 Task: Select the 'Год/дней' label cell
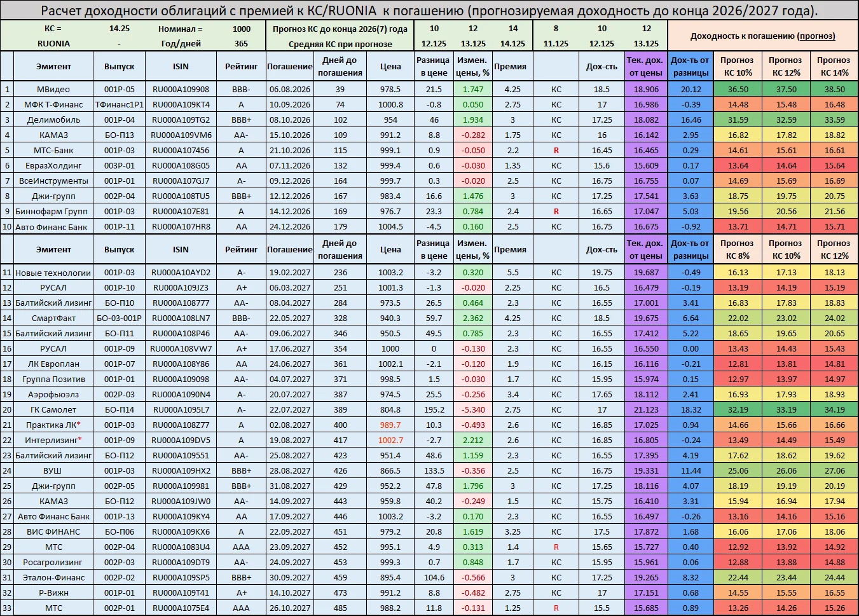pyautogui.click(x=181, y=44)
